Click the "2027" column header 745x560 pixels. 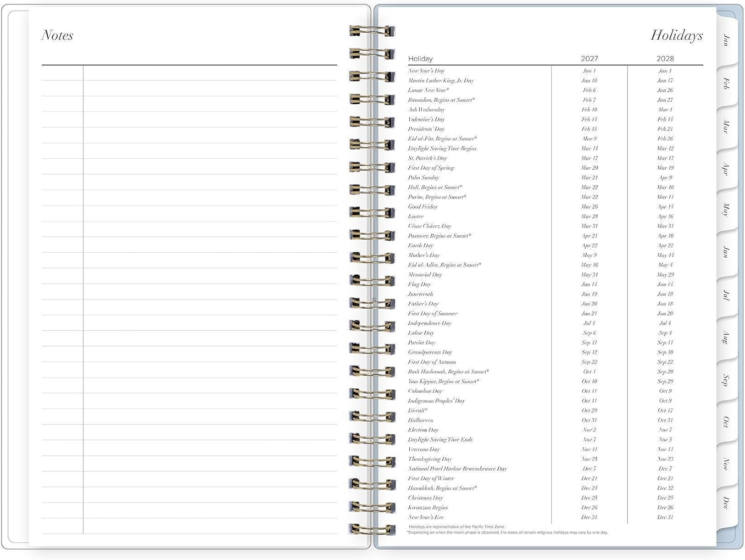click(x=590, y=59)
